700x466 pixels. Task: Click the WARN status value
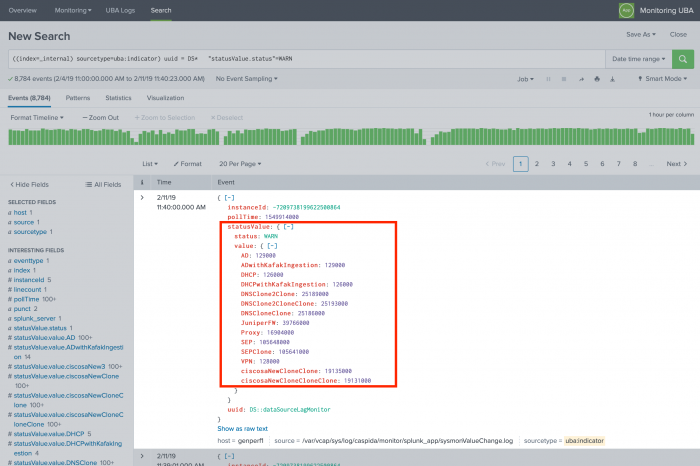tap(271, 236)
